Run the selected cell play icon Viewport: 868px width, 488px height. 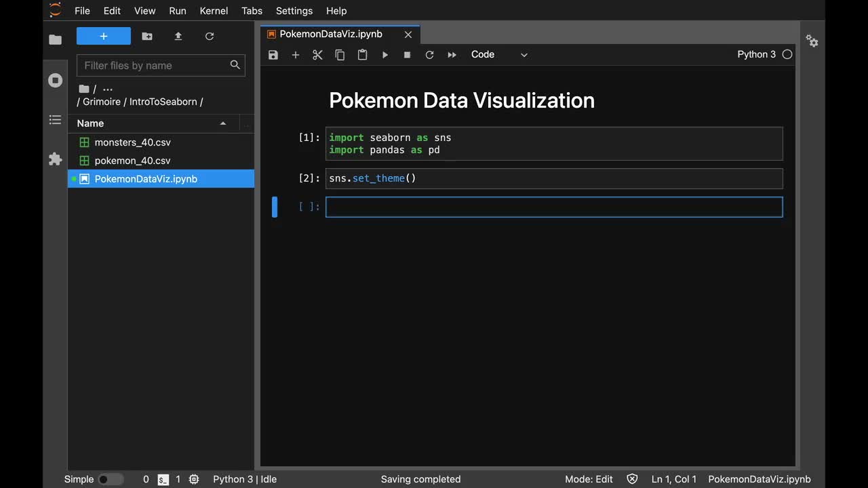coord(384,55)
